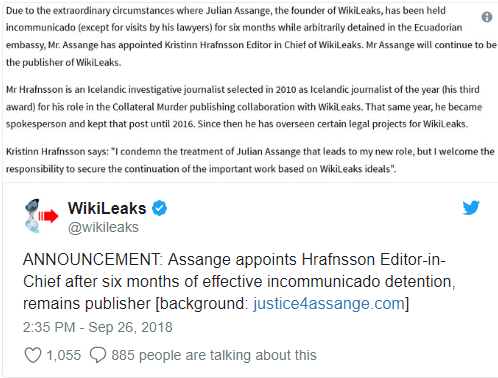Open the 2:35 PM Sep 26, 2018 timestamp

pos(97,327)
